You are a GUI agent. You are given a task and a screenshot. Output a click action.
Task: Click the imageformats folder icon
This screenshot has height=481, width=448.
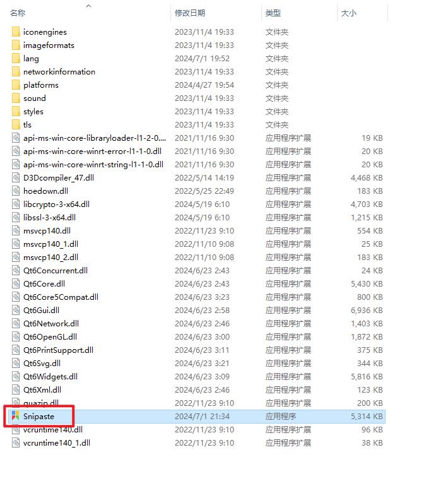[16, 45]
